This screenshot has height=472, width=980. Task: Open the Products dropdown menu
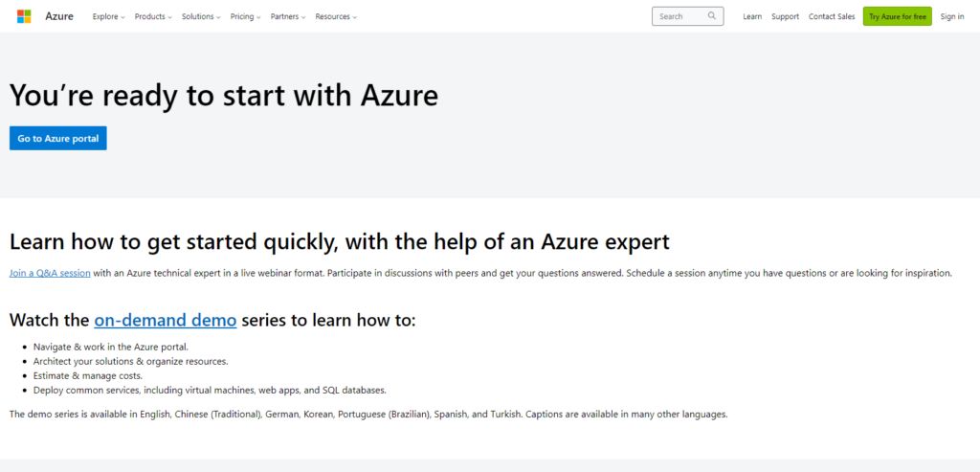pos(153,16)
